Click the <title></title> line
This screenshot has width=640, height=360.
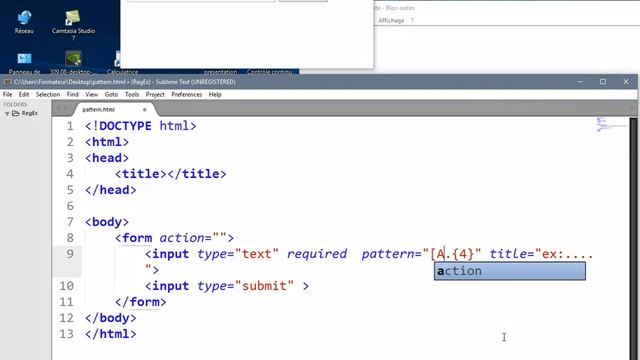click(x=171, y=174)
